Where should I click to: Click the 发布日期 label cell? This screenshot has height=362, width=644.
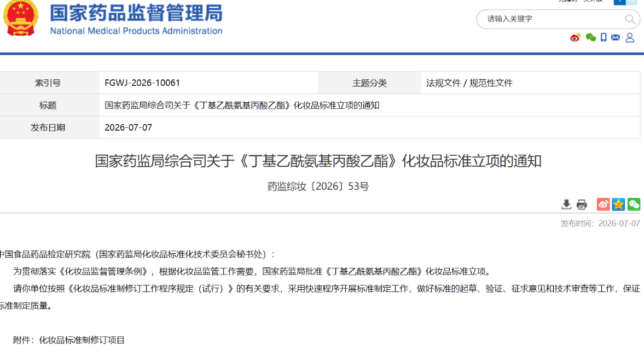[49, 127]
